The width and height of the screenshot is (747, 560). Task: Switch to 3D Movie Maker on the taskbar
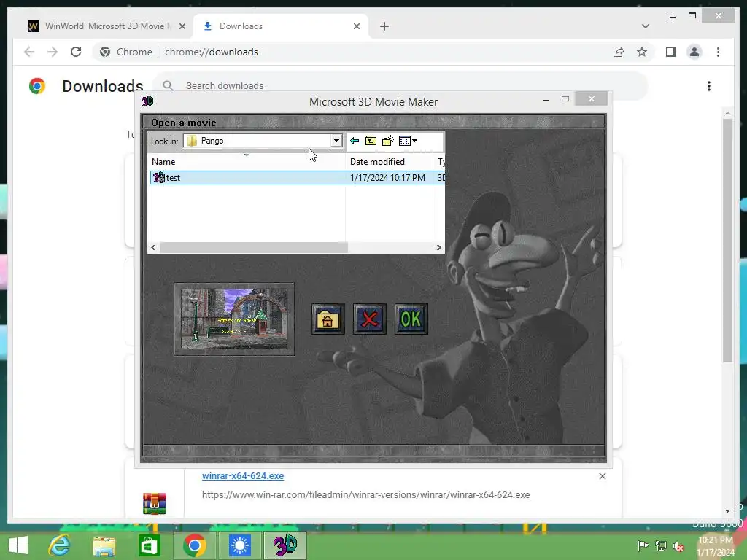pos(285,545)
